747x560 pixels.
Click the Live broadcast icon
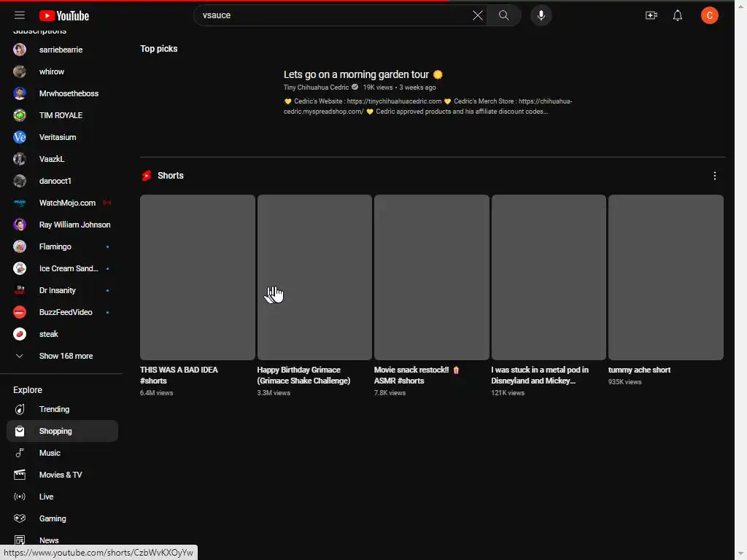[x=20, y=497]
